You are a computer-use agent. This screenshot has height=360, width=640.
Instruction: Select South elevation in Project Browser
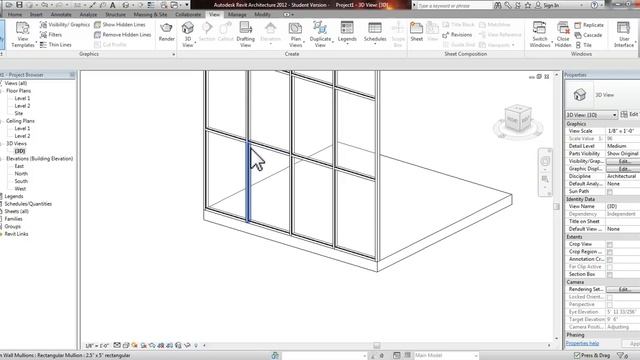pyautogui.click(x=21, y=181)
